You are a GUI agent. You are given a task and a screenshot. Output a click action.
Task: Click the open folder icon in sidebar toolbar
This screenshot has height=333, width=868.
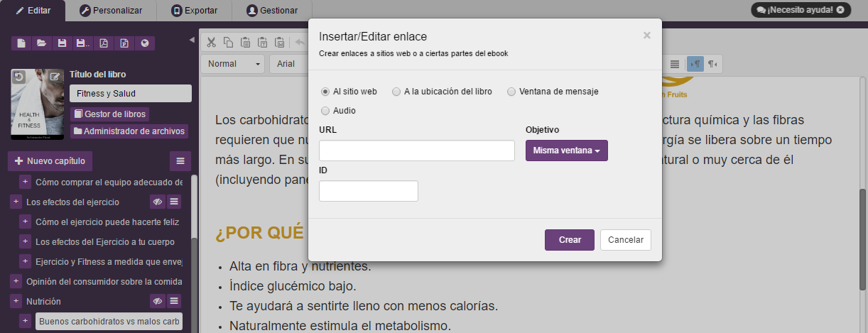[x=41, y=43]
